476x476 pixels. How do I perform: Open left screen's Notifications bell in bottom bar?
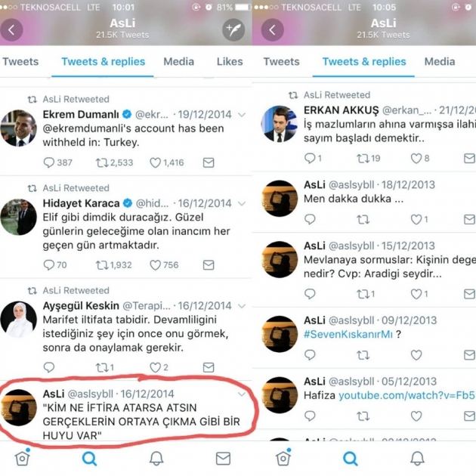coord(156,459)
